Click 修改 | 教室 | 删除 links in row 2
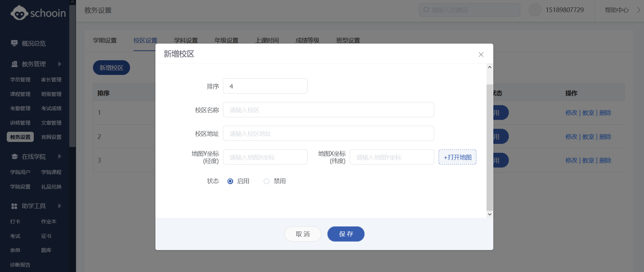The width and height of the screenshot is (644, 272). point(588,137)
